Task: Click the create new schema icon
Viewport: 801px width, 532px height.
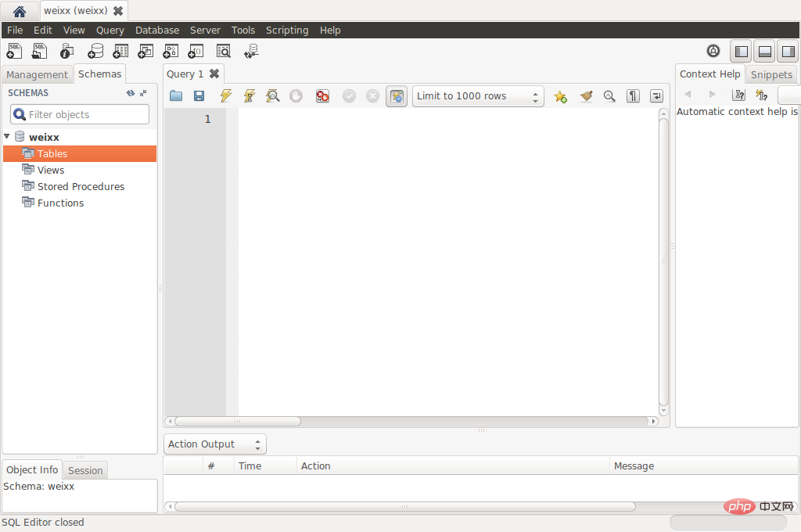Action: point(95,52)
